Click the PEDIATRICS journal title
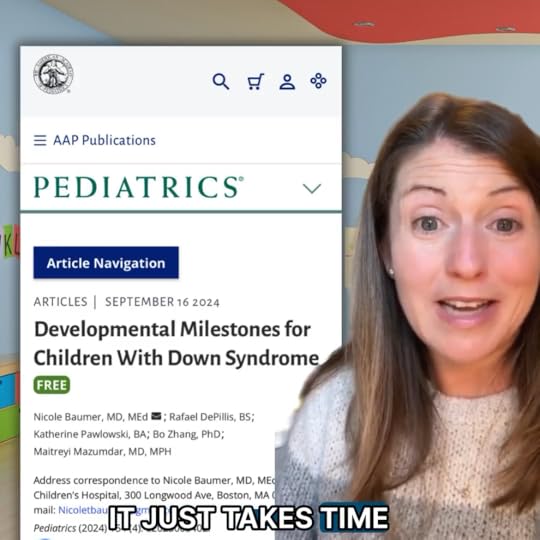The image size is (540, 540). [139, 187]
